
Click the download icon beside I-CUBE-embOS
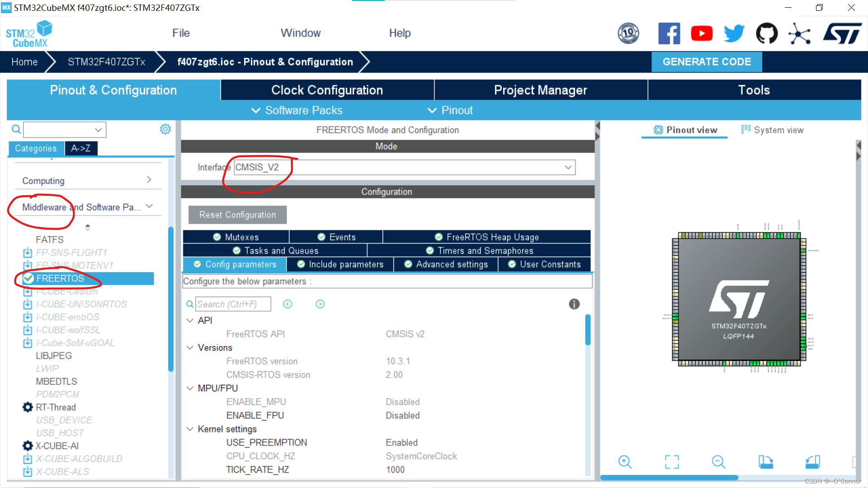[28, 317]
